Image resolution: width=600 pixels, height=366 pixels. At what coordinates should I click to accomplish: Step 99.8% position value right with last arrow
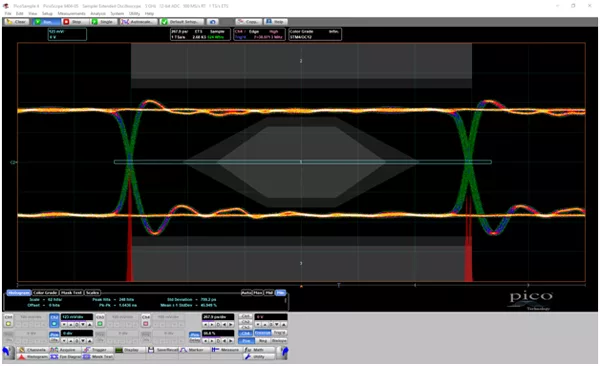click(231, 340)
